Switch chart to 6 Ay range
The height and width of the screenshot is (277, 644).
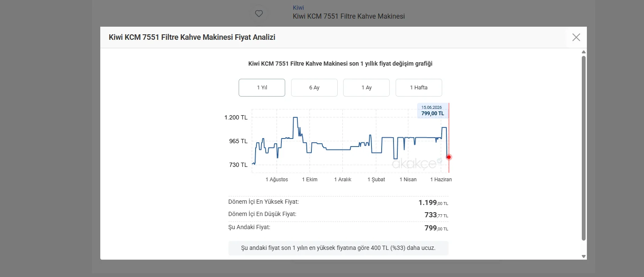314,88
